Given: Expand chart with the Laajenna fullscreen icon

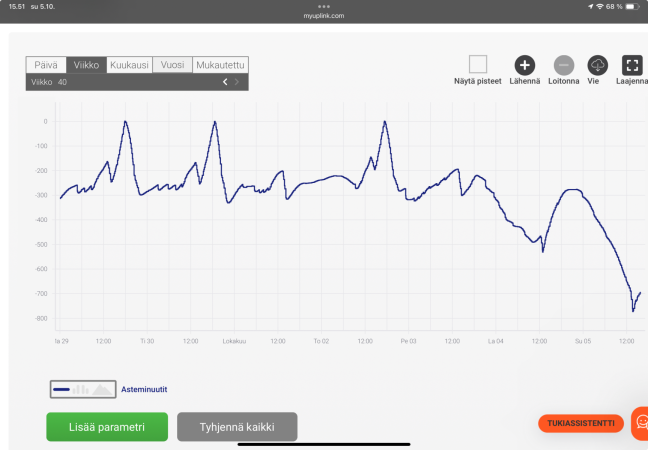Looking at the screenshot, I should click(x=632, y=65).
